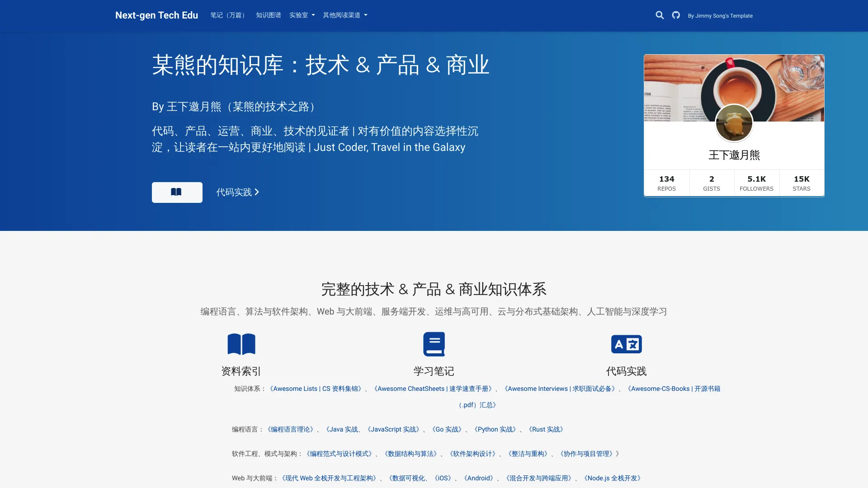
Task: Open Node.js 全栈开发 link
Action: point(613,478)
